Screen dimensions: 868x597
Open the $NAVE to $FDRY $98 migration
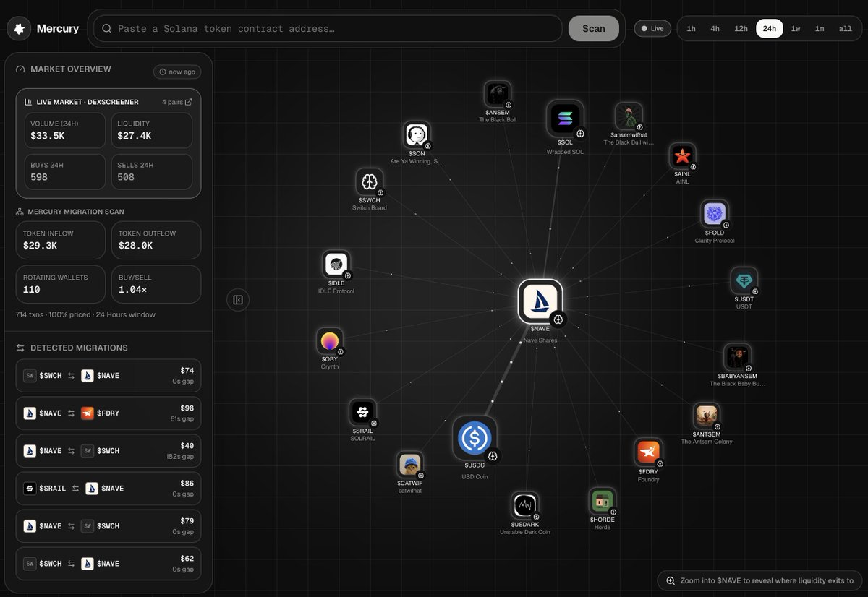pos(109,413)
